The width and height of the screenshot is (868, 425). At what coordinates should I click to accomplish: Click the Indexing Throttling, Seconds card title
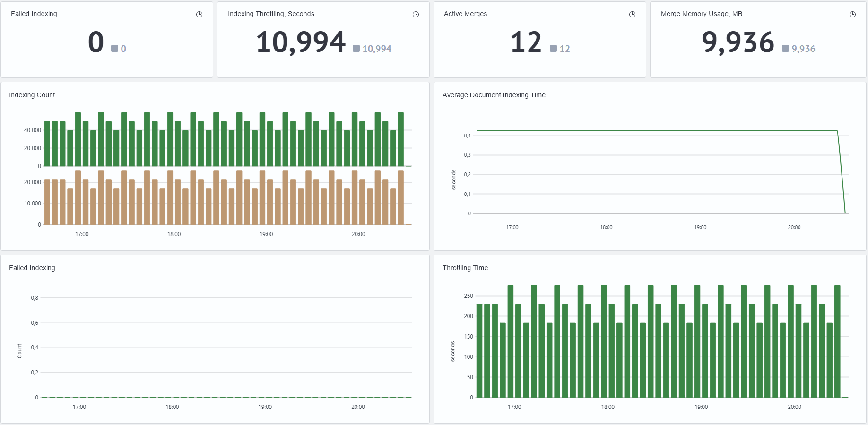[271, 14]
